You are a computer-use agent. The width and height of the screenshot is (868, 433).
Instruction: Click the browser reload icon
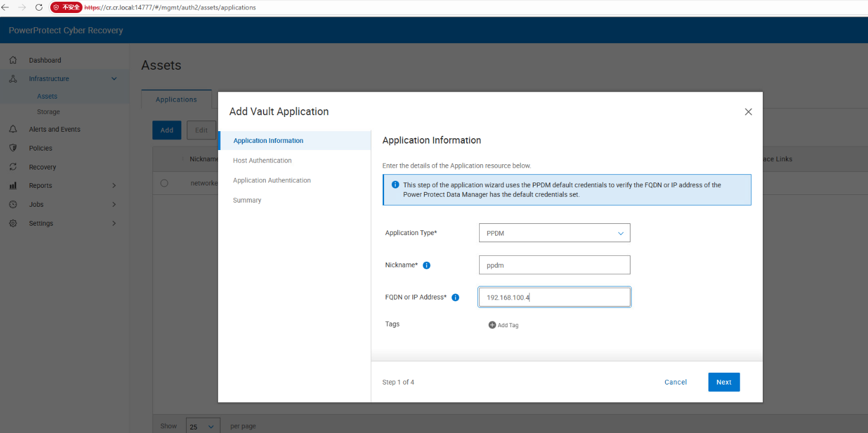[x=39, y=8]
